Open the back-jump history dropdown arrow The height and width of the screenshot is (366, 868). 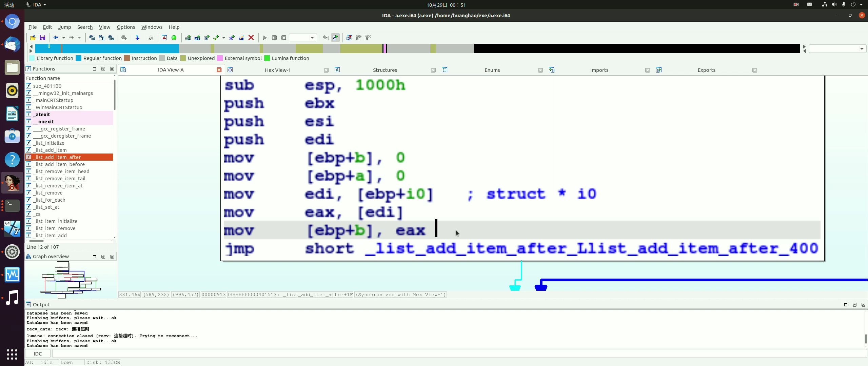coord(63,38)
